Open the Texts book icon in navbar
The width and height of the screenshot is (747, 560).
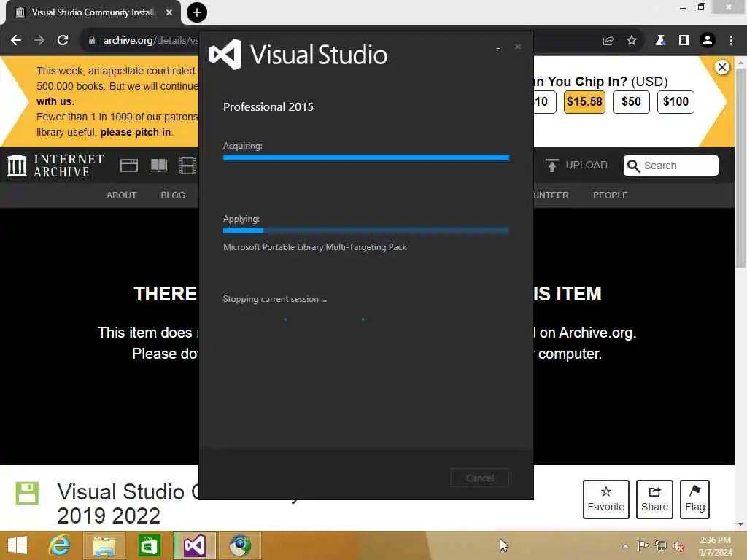(158, 166)
